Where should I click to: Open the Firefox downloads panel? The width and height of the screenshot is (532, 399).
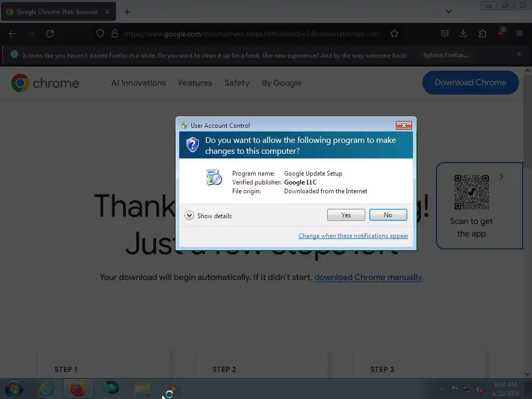click(x=463, y=34)
